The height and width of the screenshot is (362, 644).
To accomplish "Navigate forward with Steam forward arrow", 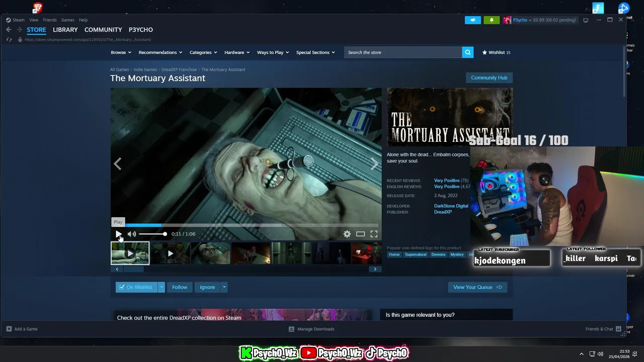I will tap(19, 30).
